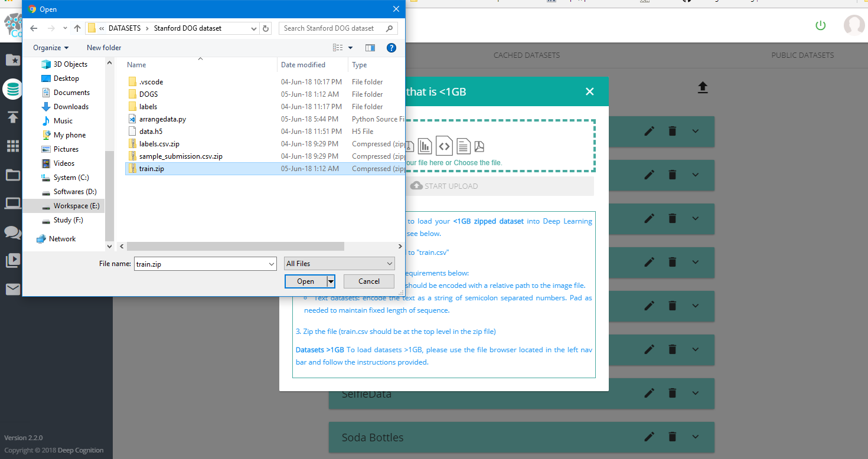Click the PDF file type icon
Screen dimensions: 868x459
[479, 146]
